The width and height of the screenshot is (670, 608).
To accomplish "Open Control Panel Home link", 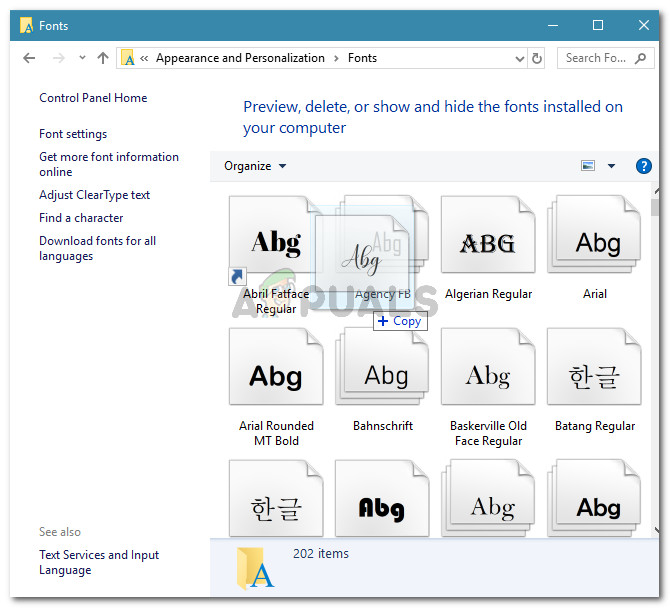I will [93, 98].
